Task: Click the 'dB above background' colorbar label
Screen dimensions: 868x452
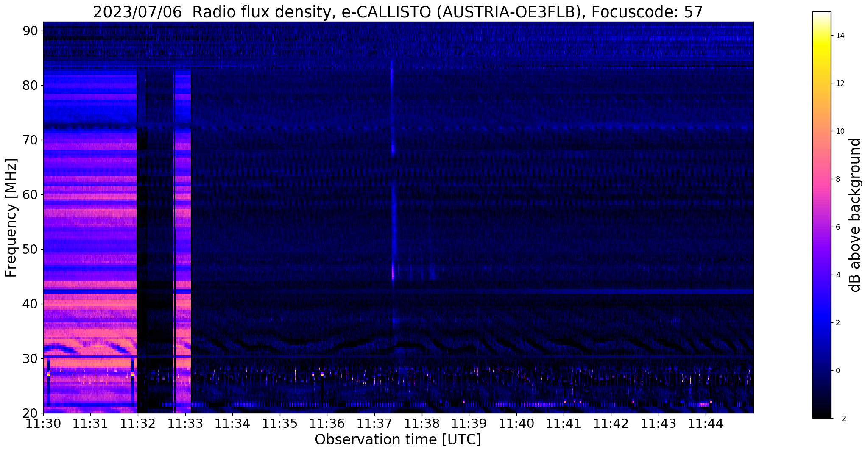Action: 855,215
